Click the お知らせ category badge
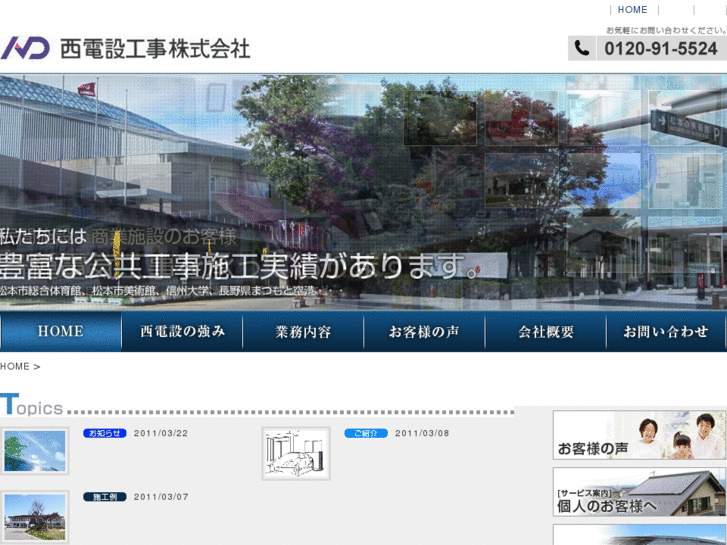Screen dimensions: 727x545 105,433
